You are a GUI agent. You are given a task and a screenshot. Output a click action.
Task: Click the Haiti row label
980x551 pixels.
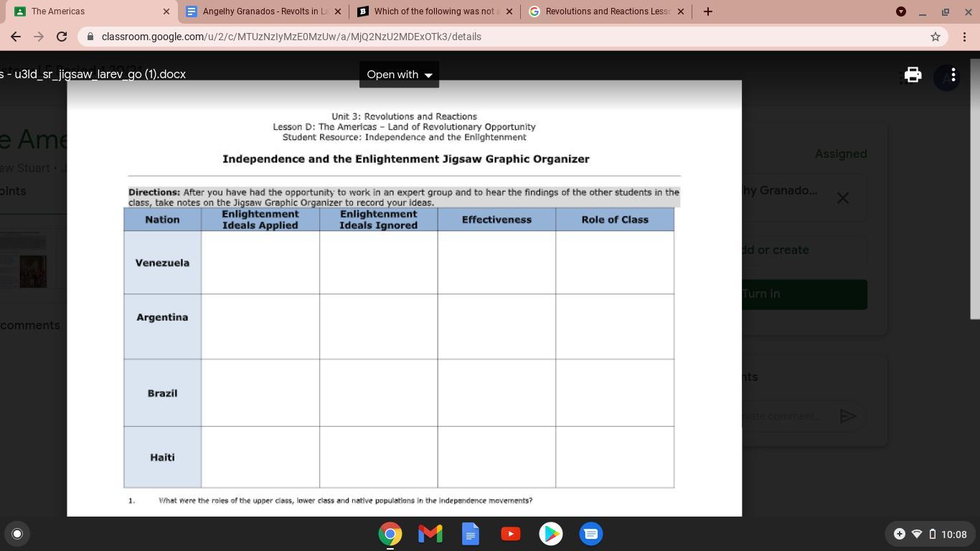click(162, 457)
